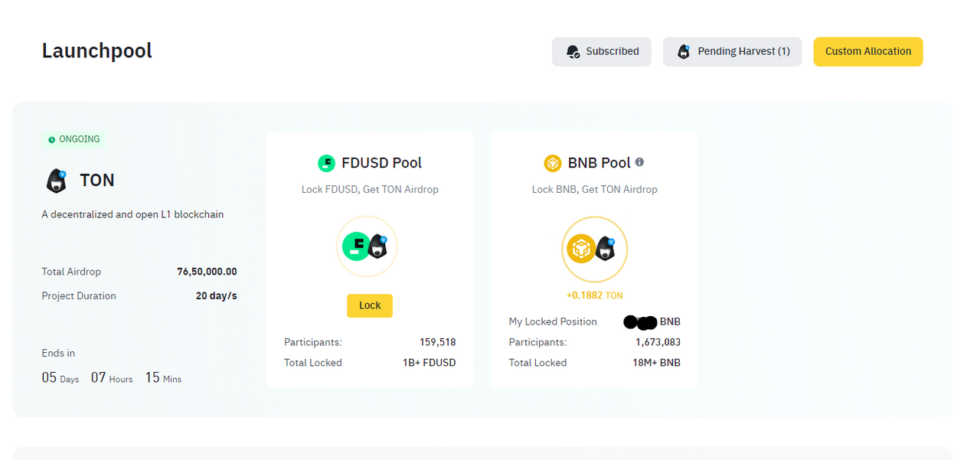Show BNB Pool info tooltip icon
980x460 pixels.
640,162
